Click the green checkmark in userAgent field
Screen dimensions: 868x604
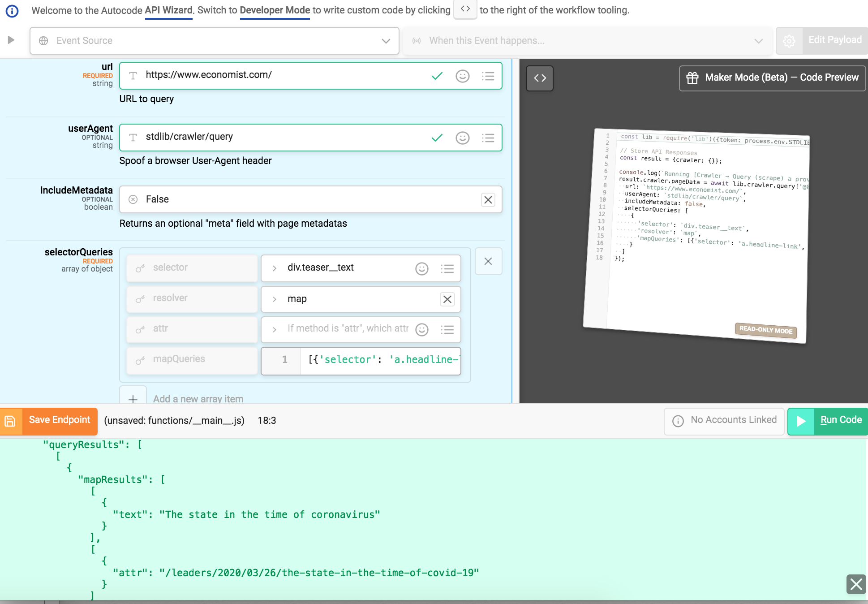pos(437,138)
